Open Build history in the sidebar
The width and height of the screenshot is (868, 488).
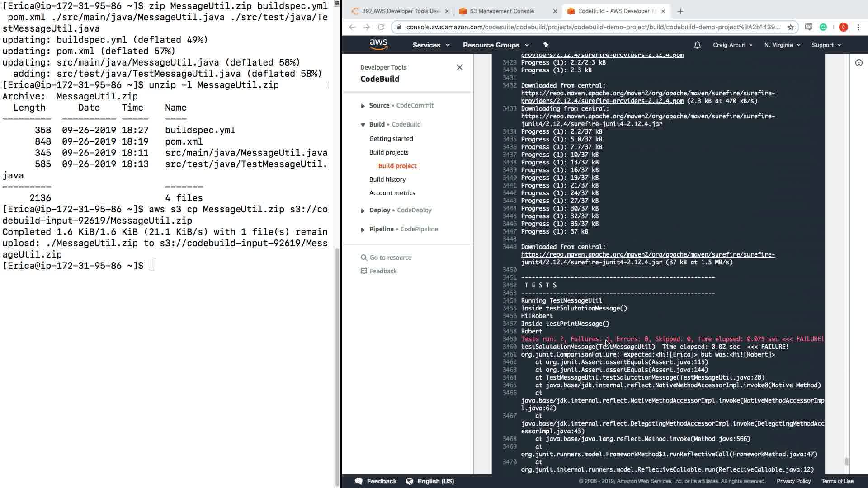pyautogui.click(x=387, y=179)
